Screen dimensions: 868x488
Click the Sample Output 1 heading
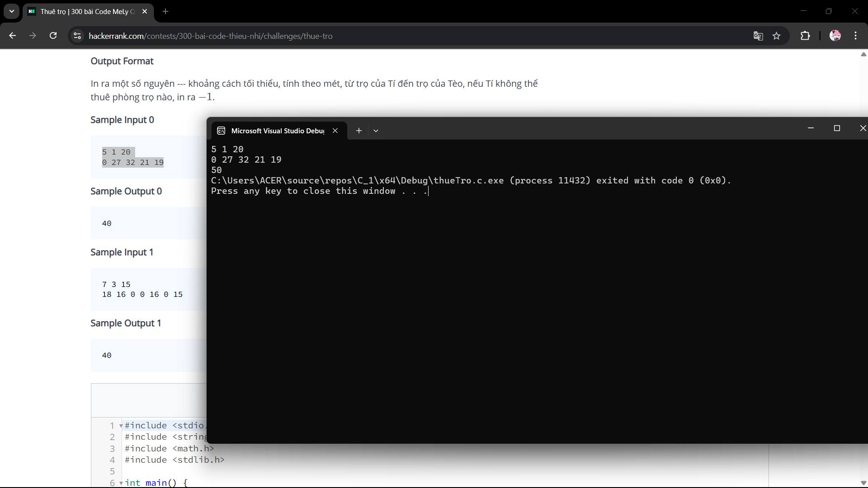click(x=126, y=324)
